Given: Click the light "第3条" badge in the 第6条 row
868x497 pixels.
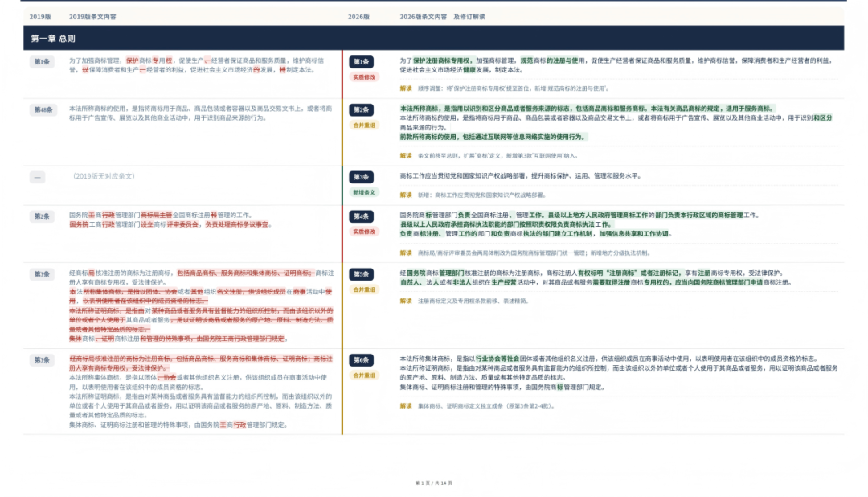Looking at the screenshot, I should [x=42, y=360].
